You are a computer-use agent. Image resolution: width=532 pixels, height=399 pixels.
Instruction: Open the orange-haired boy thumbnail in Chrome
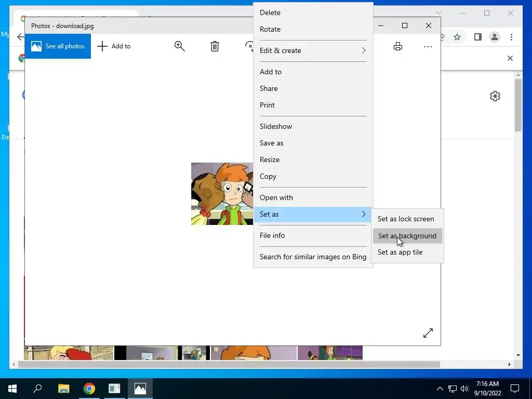[x=254, y=353]
